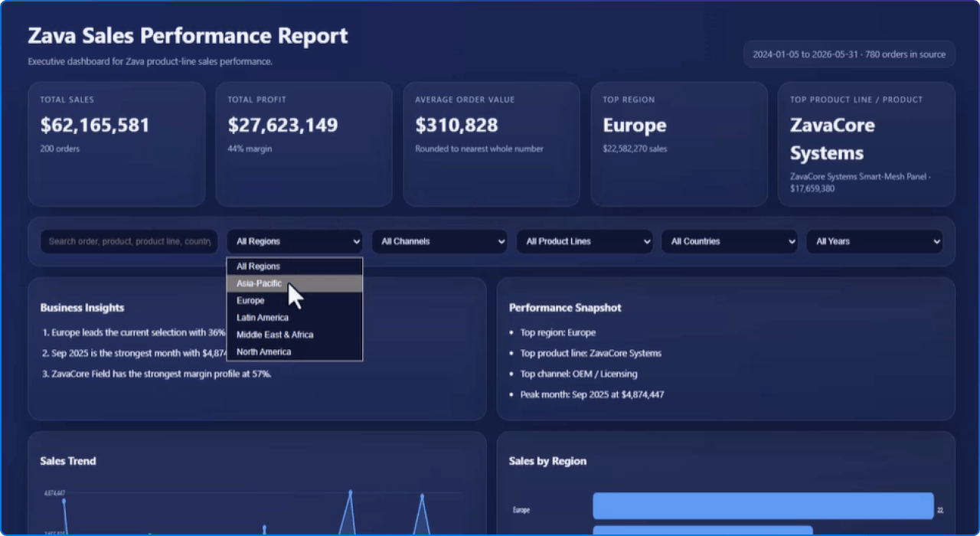Click the Sales Trend heading
Image resolution: width=980 pixels, height=536 pixels.
[68, 461]
